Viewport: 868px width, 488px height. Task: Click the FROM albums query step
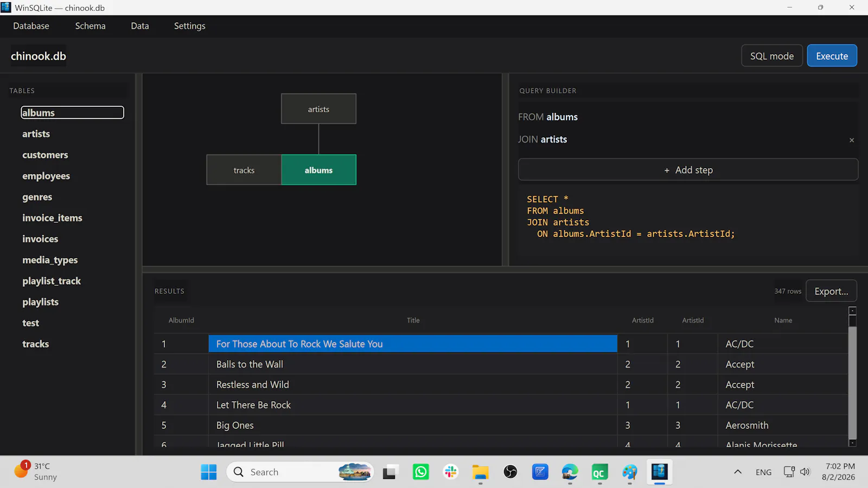(548, 117)
